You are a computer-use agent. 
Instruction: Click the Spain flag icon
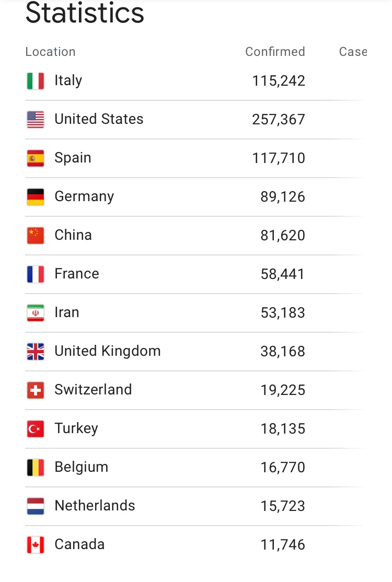[x=36, y=158]
